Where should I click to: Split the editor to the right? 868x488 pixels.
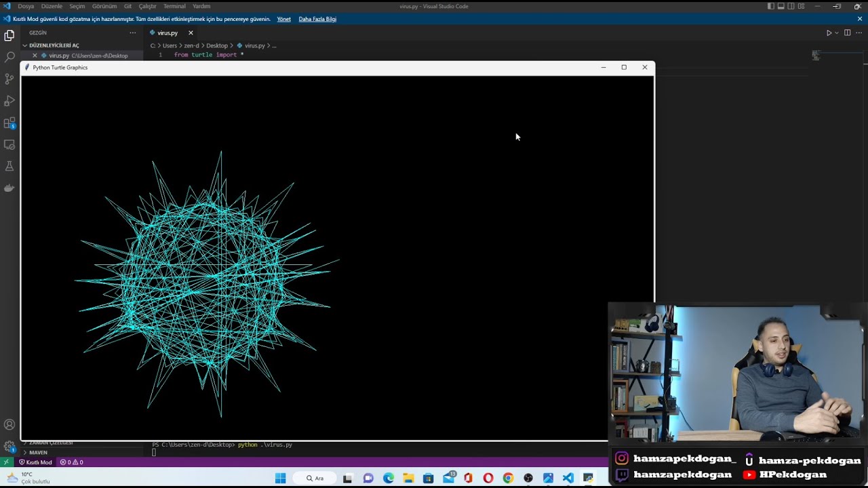coord(847,33)
